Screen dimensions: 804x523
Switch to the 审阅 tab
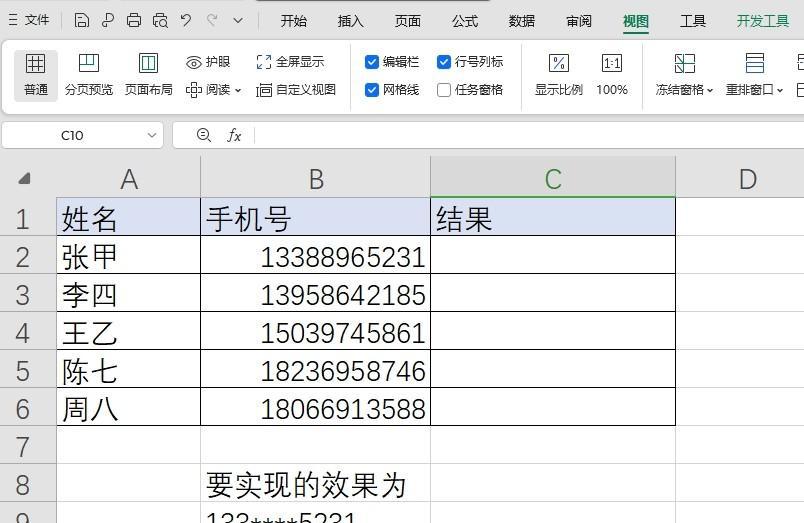point(579,21)
